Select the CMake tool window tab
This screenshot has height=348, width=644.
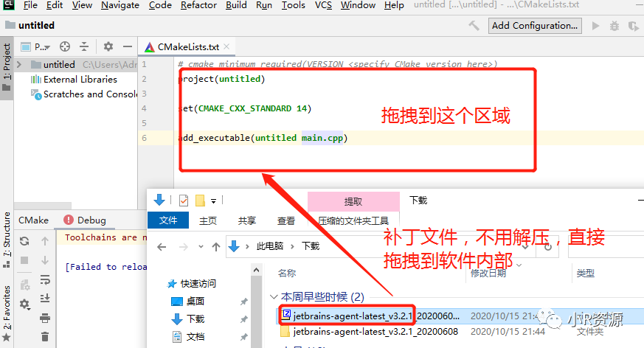point(33,220)
